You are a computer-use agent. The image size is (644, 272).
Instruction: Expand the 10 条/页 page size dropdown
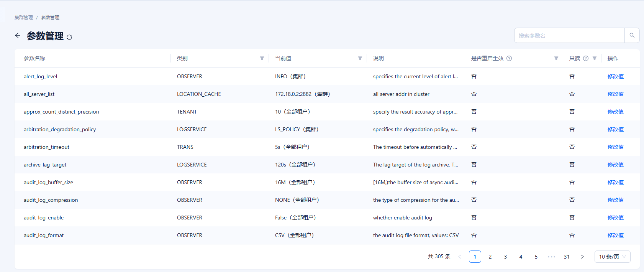click(612, 257)
